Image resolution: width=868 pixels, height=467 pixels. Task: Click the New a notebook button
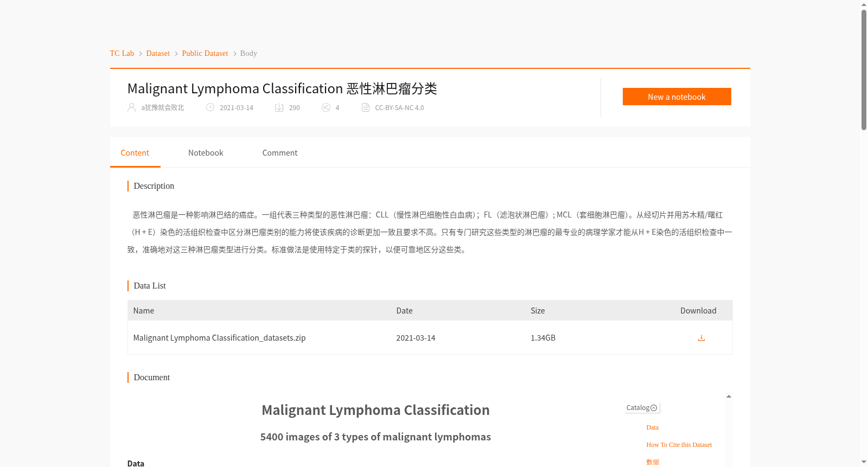click(676, 97)
